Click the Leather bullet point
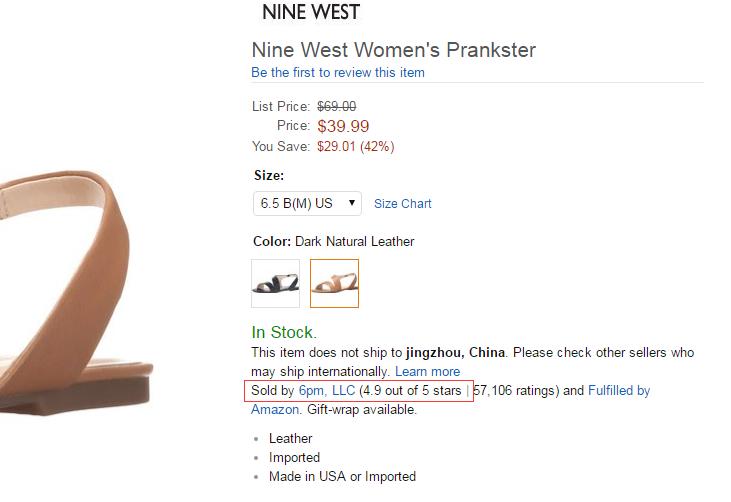The height and width of the screenshot is (502, 731). pos(290,438)
